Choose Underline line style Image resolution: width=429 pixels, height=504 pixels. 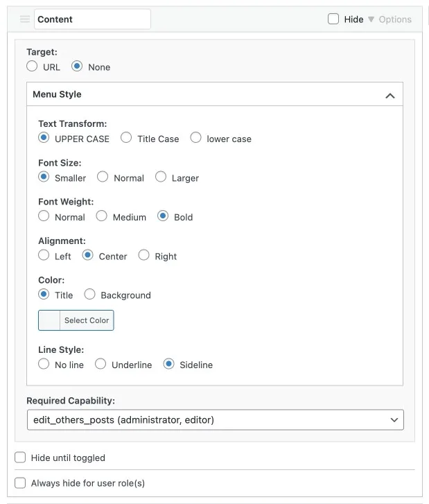point(100,364)
